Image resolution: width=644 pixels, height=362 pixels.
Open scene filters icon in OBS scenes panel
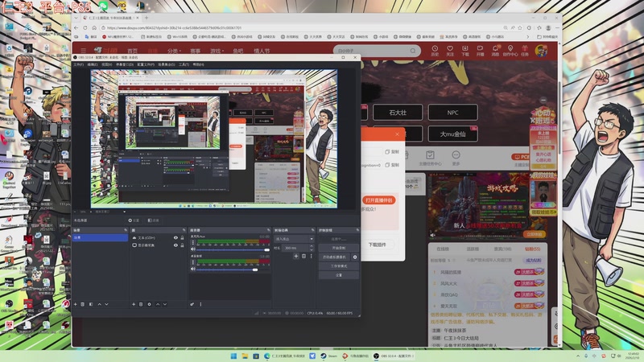(91, 304)
